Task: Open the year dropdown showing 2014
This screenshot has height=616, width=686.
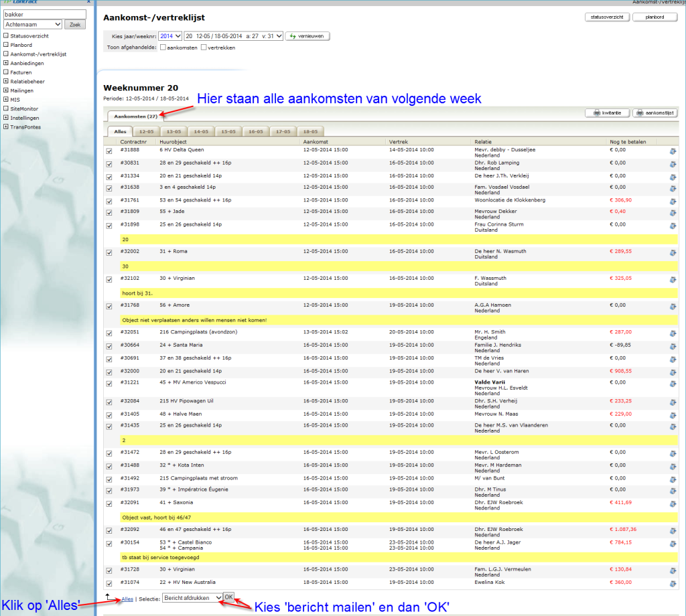Action: pyautogui.click(x=169, y=36)
